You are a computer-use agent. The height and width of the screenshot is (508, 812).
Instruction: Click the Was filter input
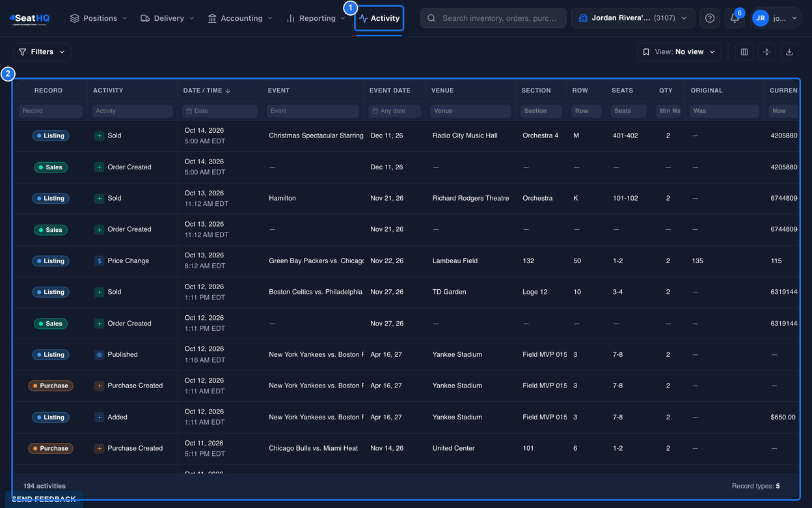tap(725, 111)
